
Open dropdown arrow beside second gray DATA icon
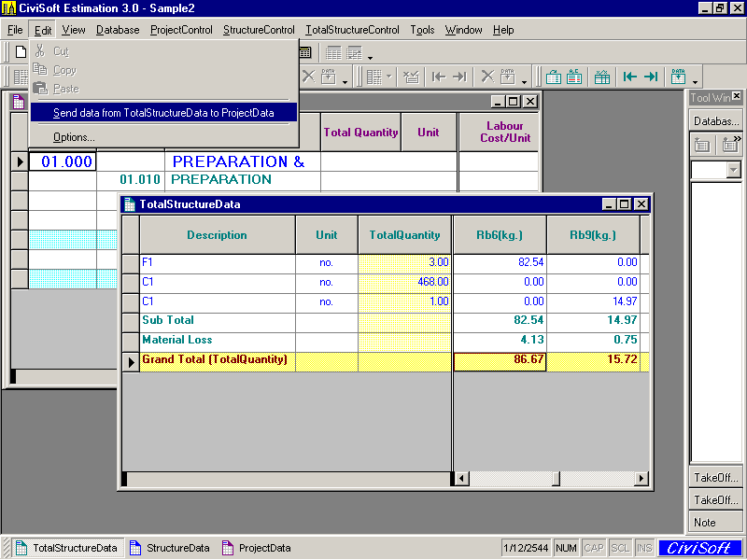(x=524, y=82)
